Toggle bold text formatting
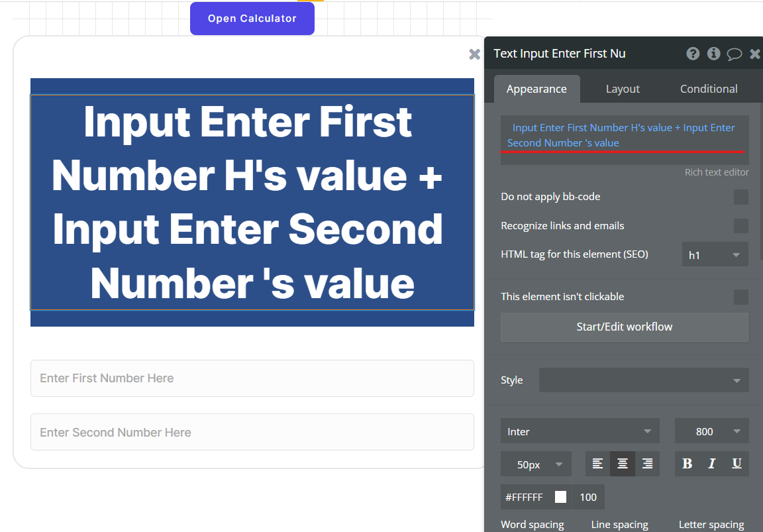 click(687, 464)
